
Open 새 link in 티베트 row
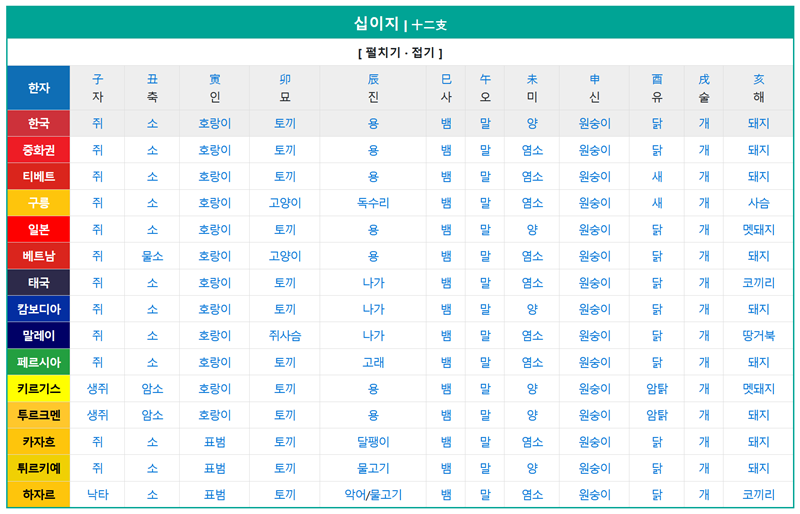657,177
